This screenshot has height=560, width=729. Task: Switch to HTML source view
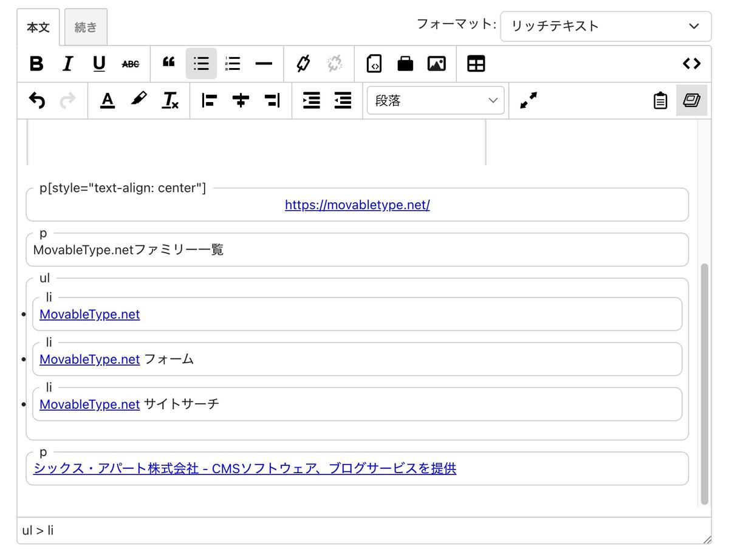[691, 64]
